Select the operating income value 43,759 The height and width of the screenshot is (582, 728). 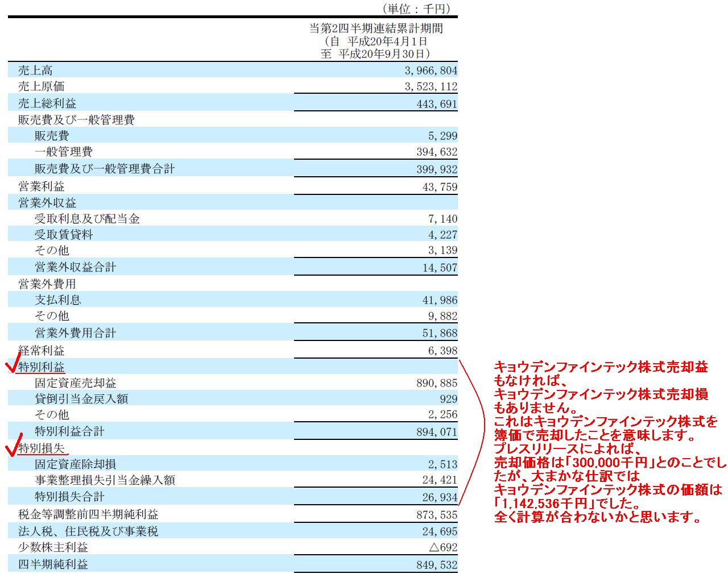(441, 186)
